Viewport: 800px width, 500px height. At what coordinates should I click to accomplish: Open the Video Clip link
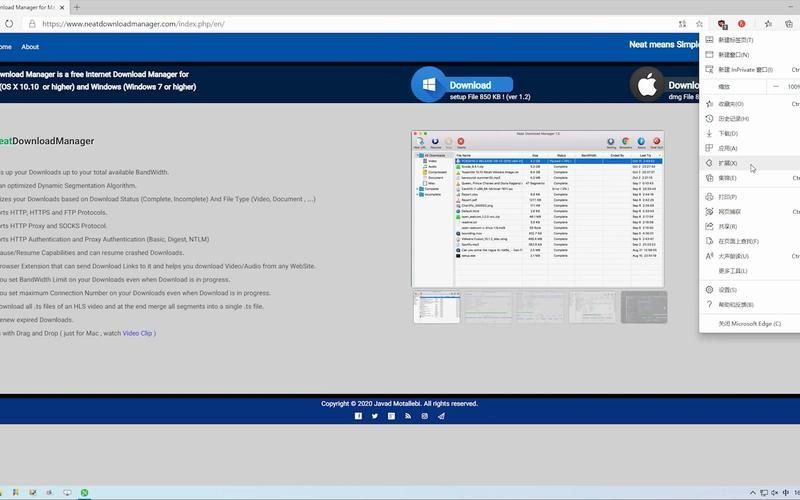point(137,333)
